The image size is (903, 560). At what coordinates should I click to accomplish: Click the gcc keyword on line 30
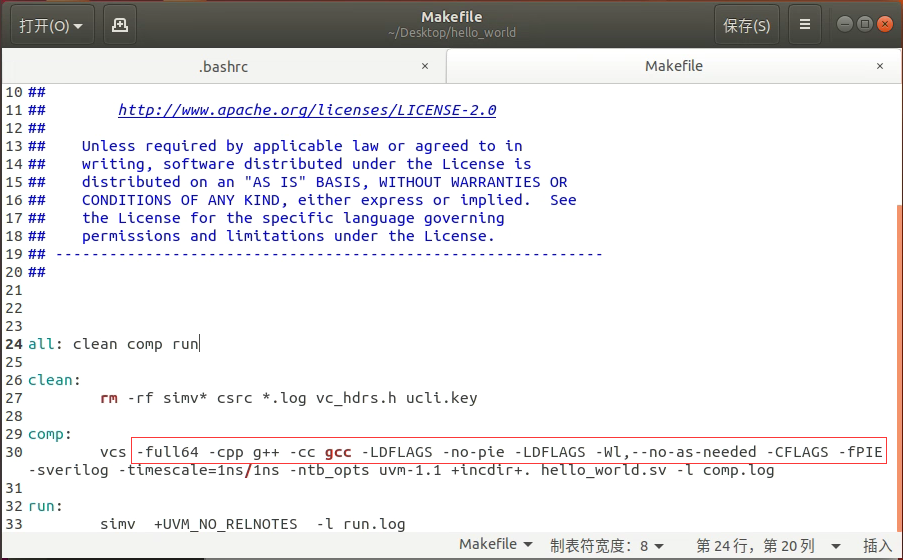338,452
